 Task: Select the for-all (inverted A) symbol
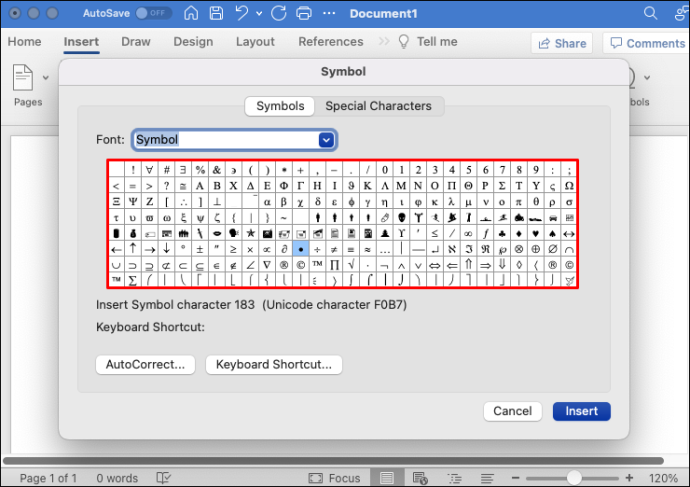tap(150, 170)
